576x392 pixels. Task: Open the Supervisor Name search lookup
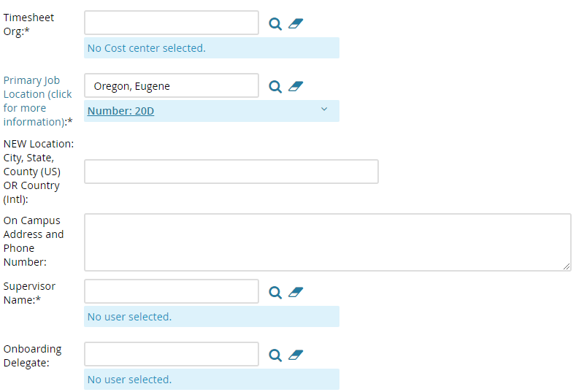[x=275, y=293]
